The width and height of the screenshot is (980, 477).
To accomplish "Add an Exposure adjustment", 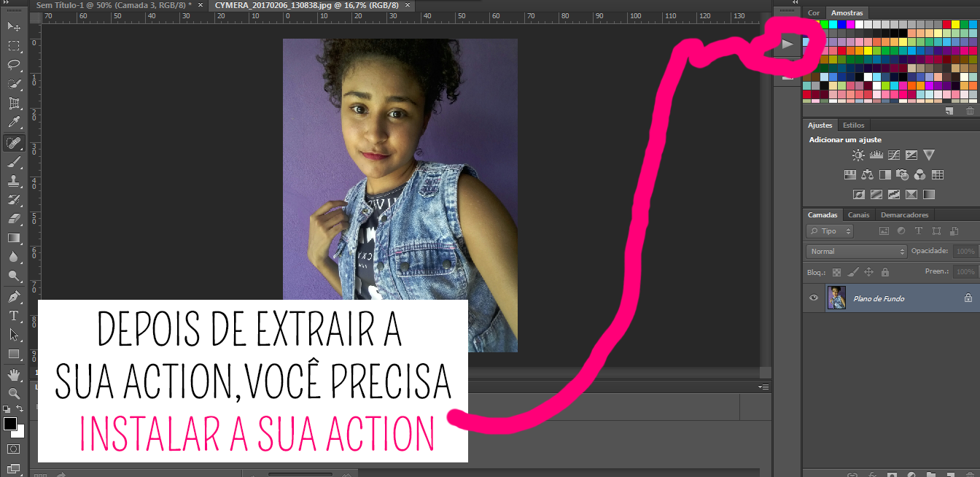I will click(911, 155).
